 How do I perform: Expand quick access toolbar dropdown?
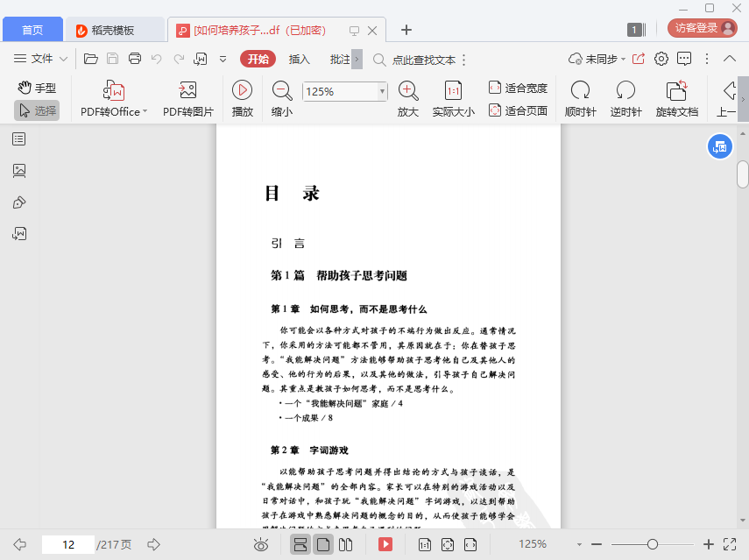223,60
